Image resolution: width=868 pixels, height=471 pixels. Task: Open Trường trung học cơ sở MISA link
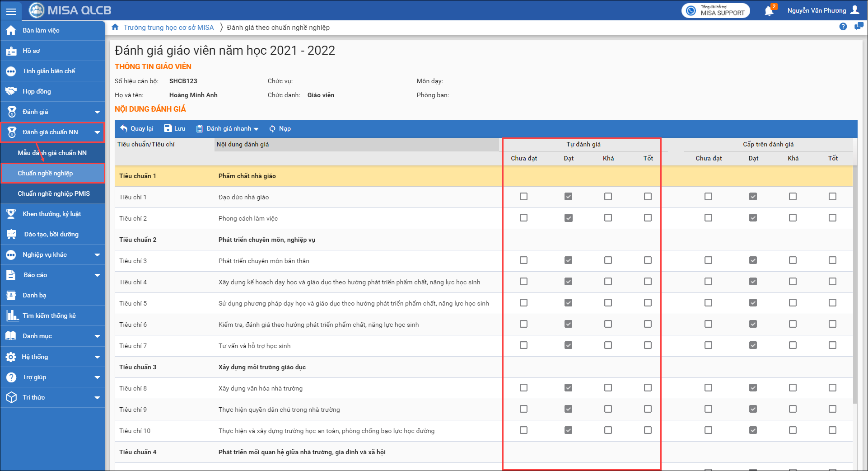click(168, 28)
